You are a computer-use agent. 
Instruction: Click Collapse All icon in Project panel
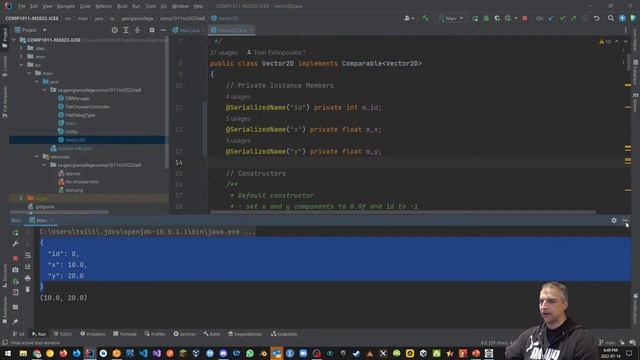[137, 30]
